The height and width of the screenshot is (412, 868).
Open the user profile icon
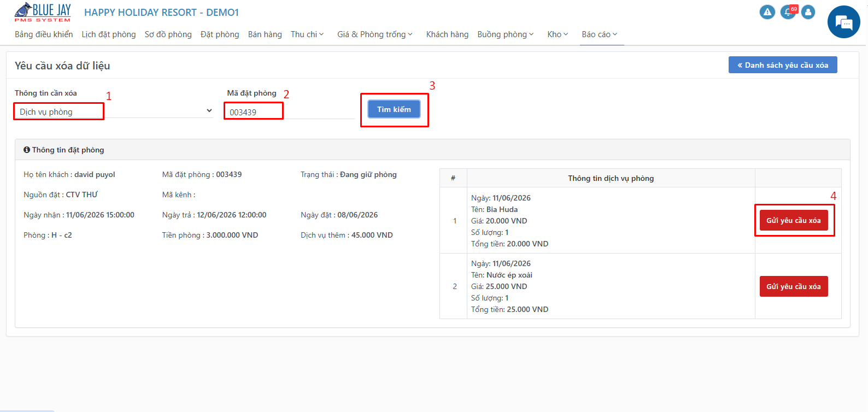(x=808, y=12)
